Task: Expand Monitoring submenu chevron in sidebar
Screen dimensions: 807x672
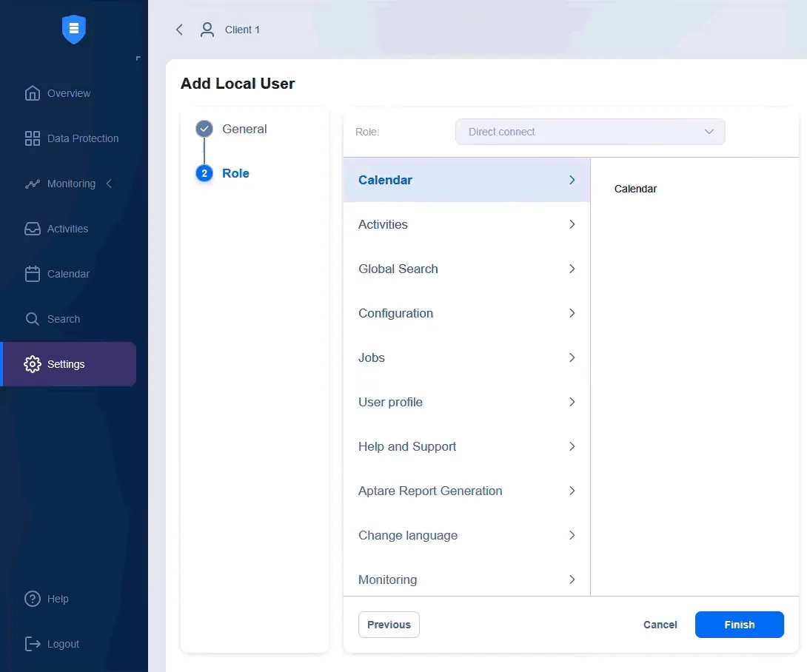Action: (x=109, y=184)
